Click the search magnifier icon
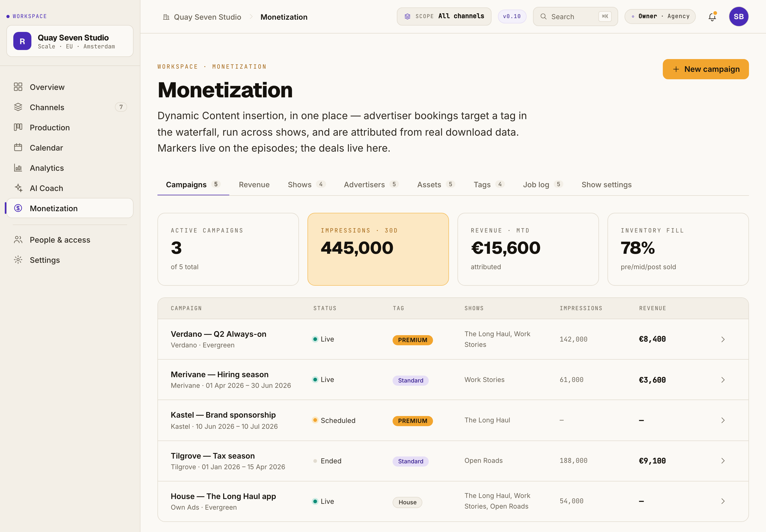Screen dimensions: 766x532 tap(543, 17)
